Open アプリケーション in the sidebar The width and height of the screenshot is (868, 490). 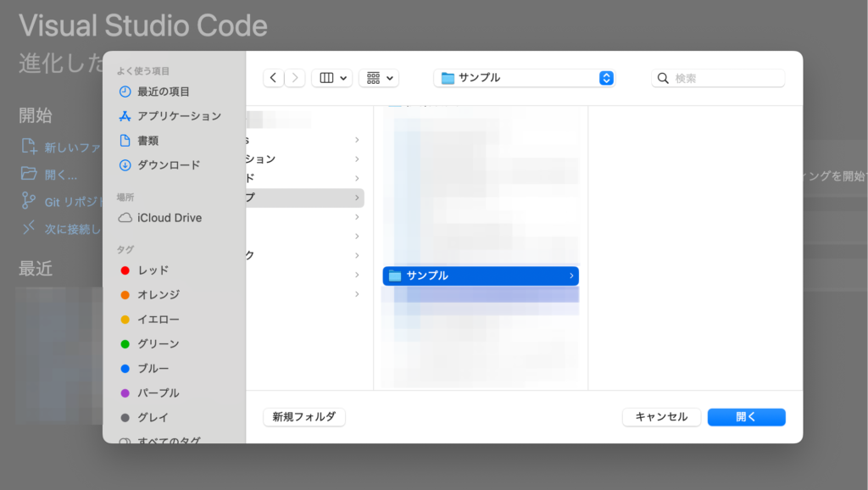coord(178,116)
